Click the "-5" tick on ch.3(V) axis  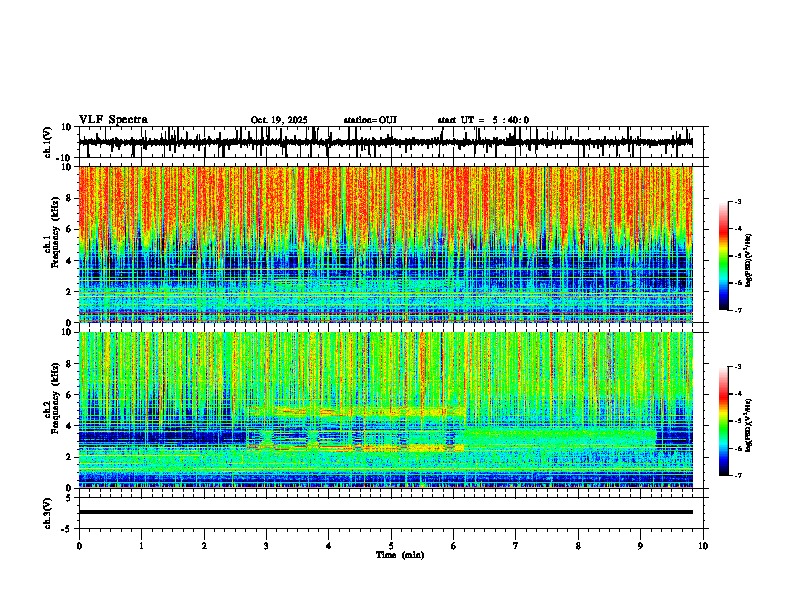(x=68, y=529)
